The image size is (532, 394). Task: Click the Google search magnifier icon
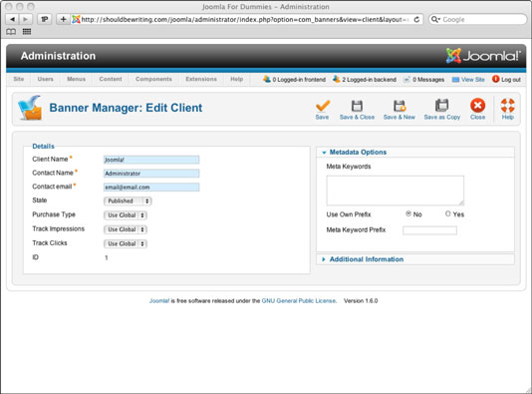coord(435,19)
